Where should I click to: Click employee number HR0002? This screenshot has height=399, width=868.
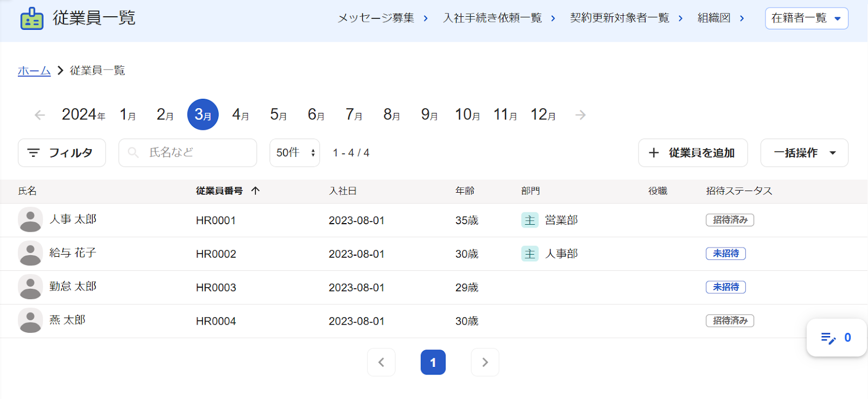pos(216,254)
